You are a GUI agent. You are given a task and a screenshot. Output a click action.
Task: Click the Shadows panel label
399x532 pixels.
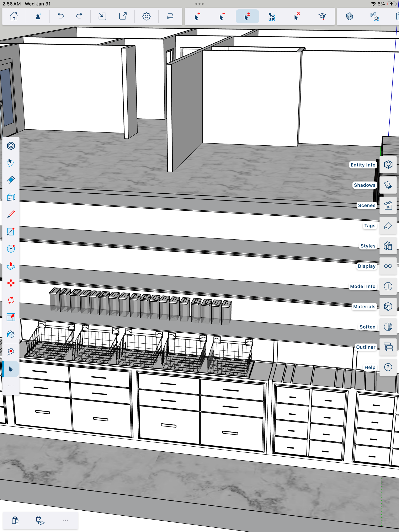pos(364,185)
